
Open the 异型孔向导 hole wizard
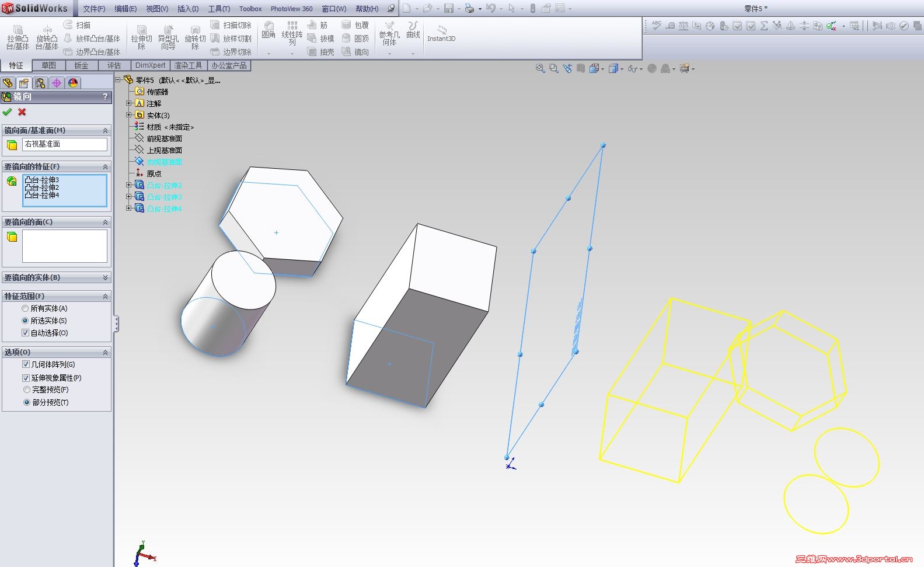168,37
